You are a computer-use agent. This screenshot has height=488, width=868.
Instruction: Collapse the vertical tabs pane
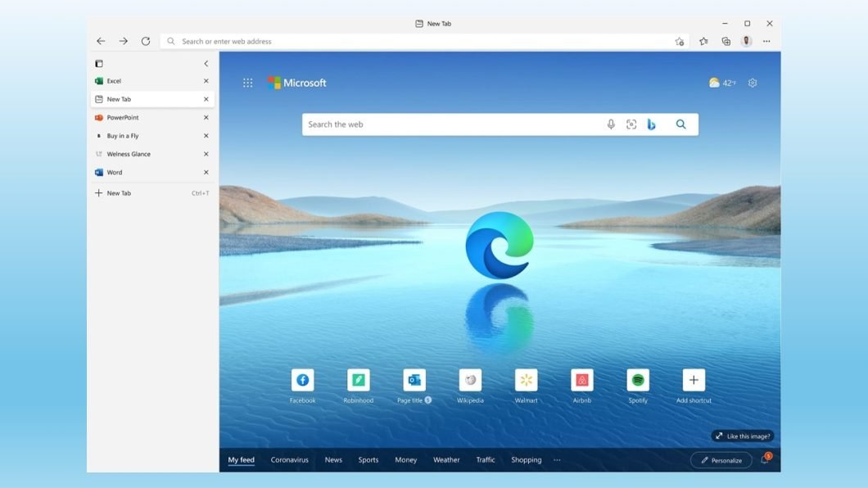206,63
